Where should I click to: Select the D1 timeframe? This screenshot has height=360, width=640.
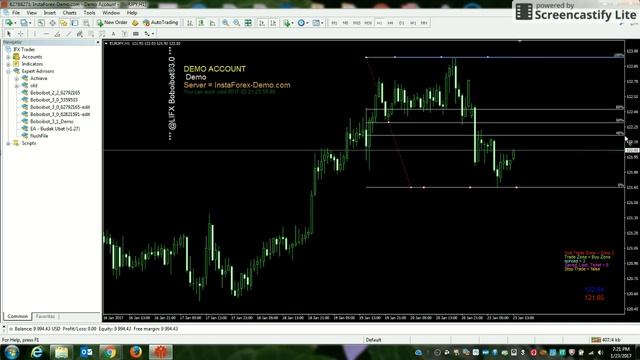(x=402, y=23)
